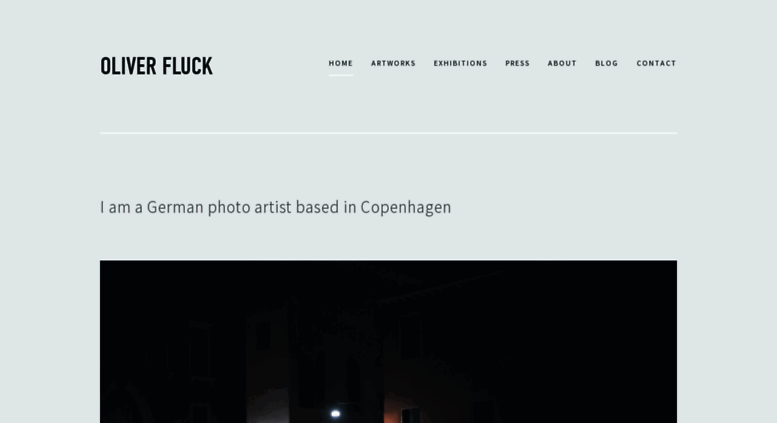Click the horizontal divider below the header
Viewport: 777px width, 423px height.
pos(388,133)
